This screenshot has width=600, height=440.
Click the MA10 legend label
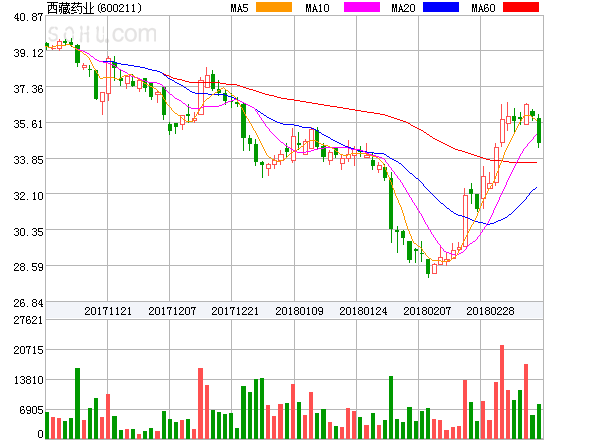[x=317, y=8]
